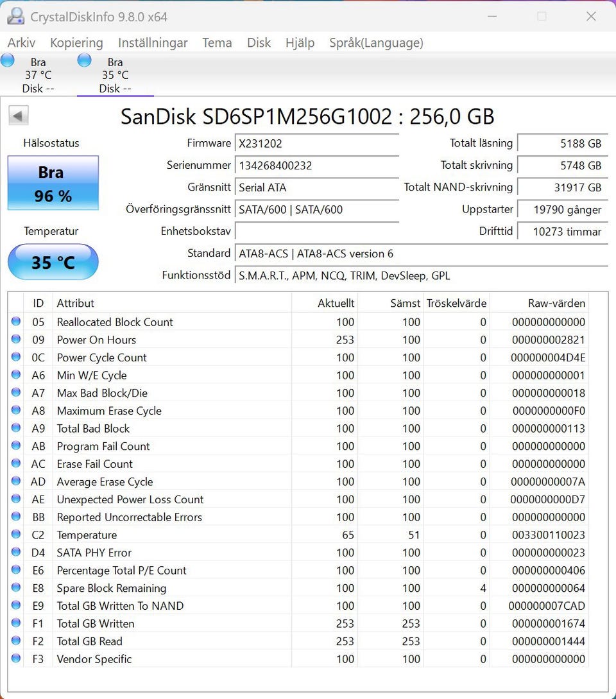Click the Totalt skrivning value 5748 GB
This screenshot has height=699, width=616.
tap(563, 166)
